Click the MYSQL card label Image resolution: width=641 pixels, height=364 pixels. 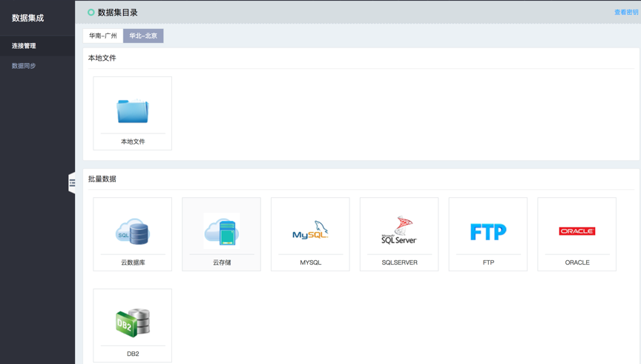point(311,262)
